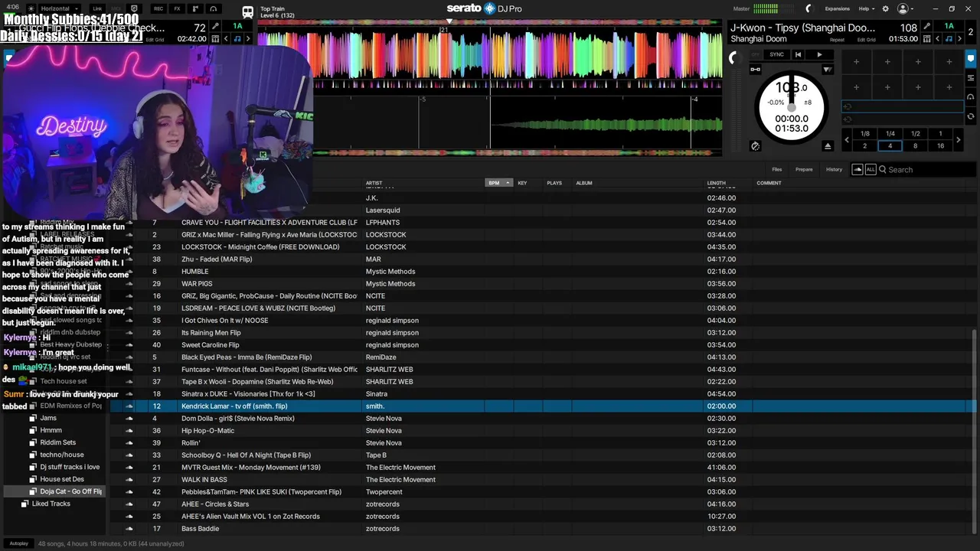Show previous loop lengths with left chevron
Screen dimensions: 980x551
(x=847, y=139)
